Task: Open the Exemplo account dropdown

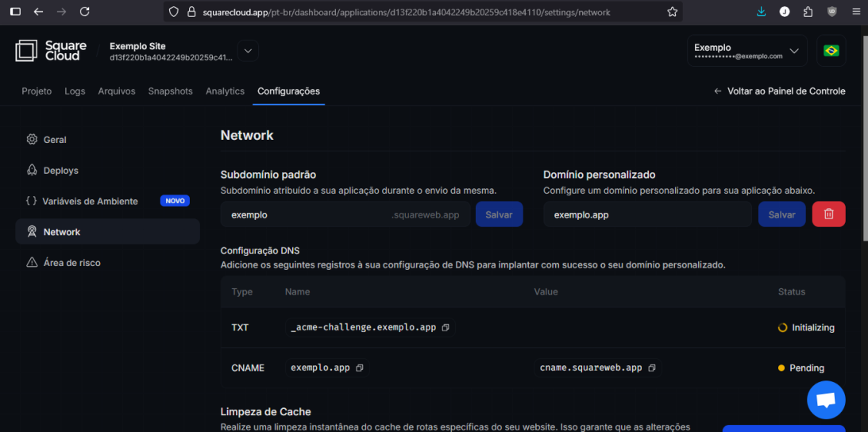Action: [x=747, y=51]
